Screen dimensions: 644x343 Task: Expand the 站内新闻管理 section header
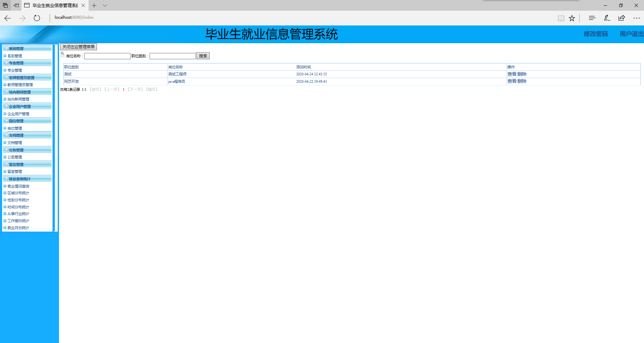pos(28,92)
